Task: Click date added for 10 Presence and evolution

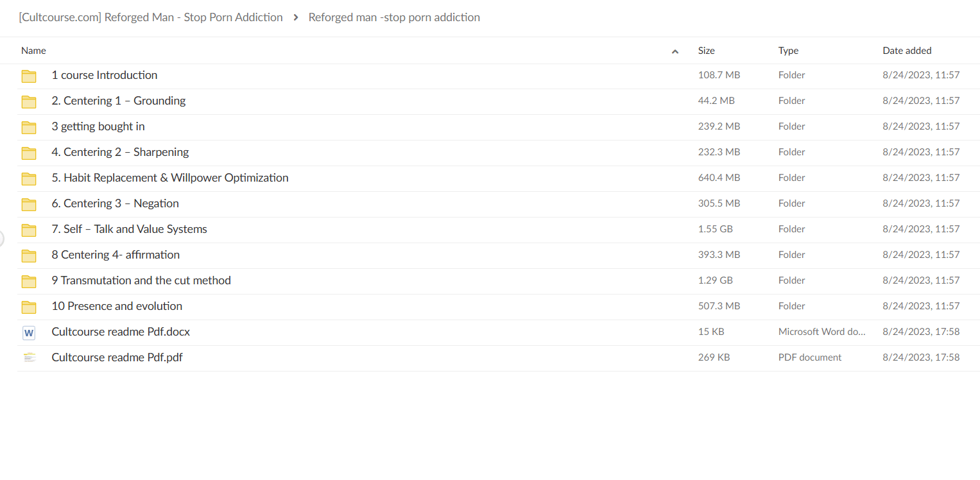Action: point(921,306)
